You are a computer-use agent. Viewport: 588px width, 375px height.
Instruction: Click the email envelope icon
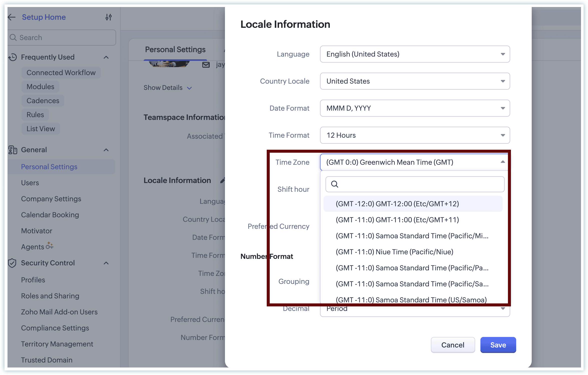[x=206, y=65]
